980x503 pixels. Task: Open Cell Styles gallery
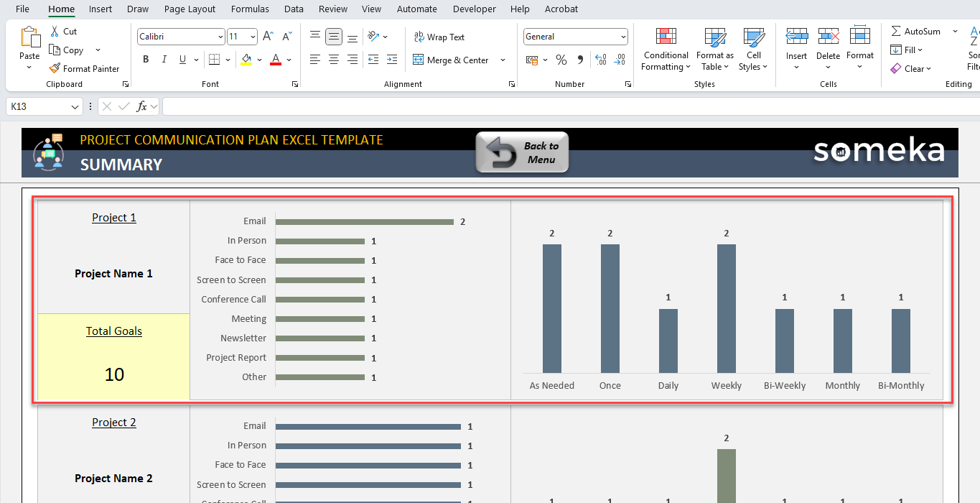[753, 50]
